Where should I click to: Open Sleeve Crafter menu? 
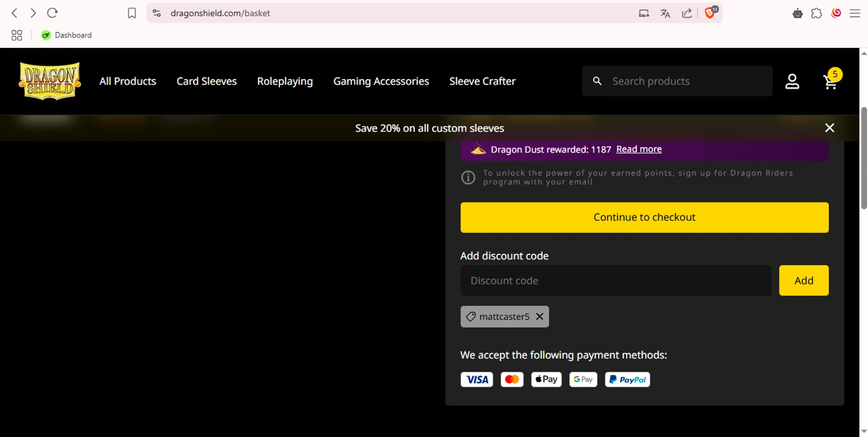coord(483,81)
